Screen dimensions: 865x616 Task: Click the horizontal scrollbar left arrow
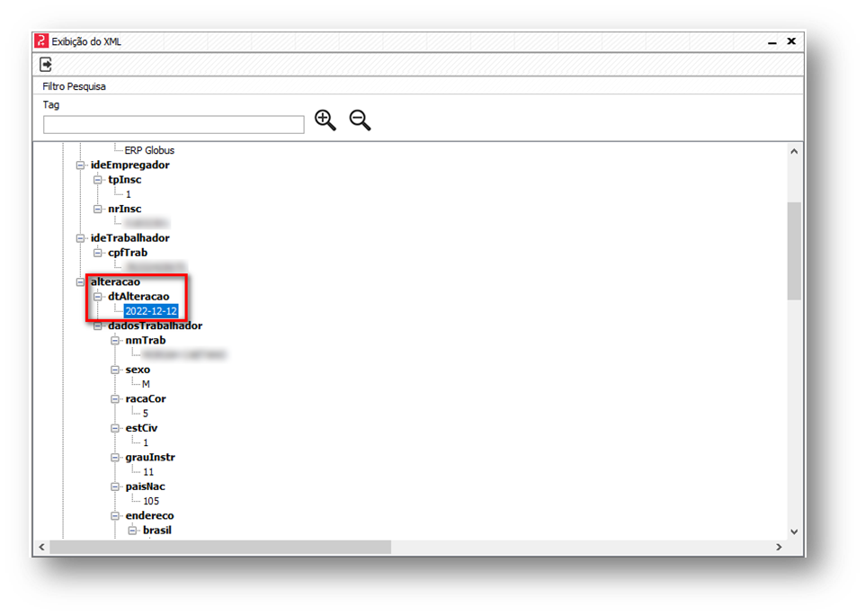click(x=42, y=547)
